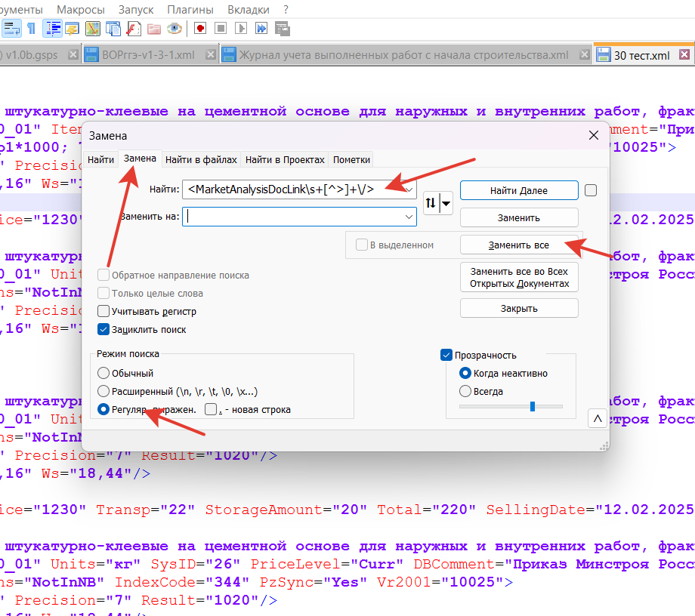Toggle checkbox next to Найти Далее
The width and height of the screenshot is (695, 616).
point(591,190)
